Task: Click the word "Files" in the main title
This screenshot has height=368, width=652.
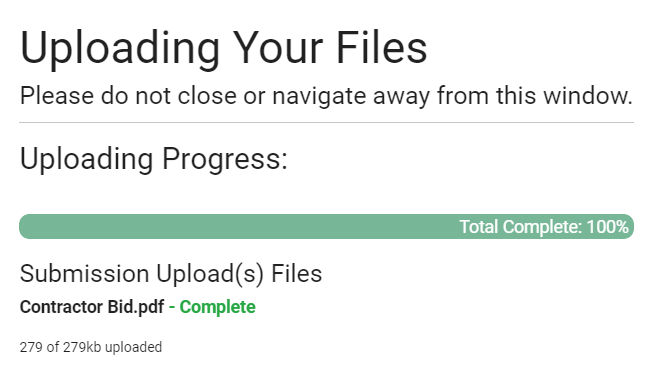Action: click(381, 47)
